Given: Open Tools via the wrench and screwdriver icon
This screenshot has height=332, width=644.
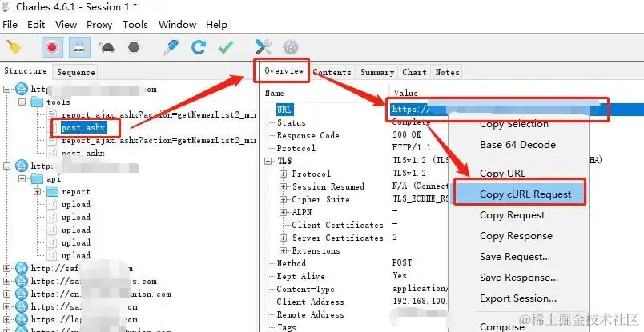Looking at the screenshot, I should tap(263, 47).
